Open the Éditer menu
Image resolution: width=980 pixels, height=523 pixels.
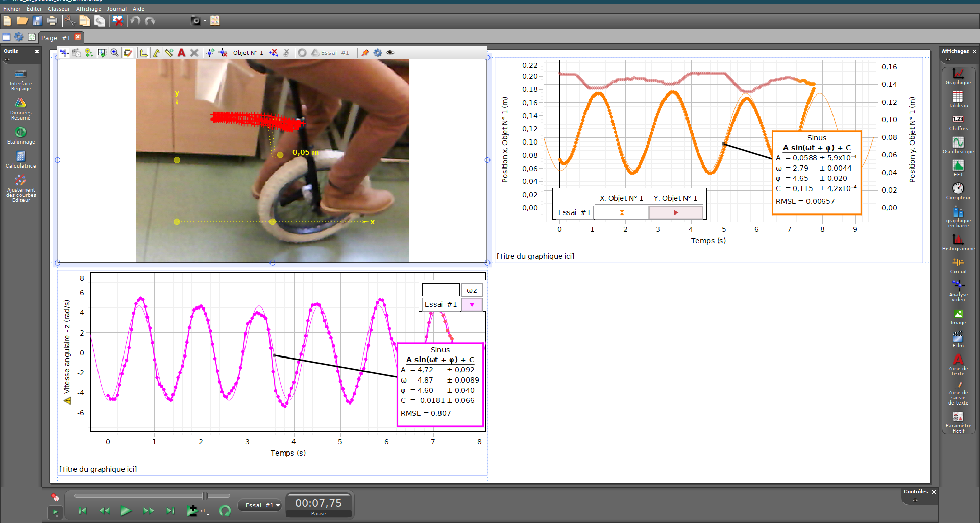34,9
